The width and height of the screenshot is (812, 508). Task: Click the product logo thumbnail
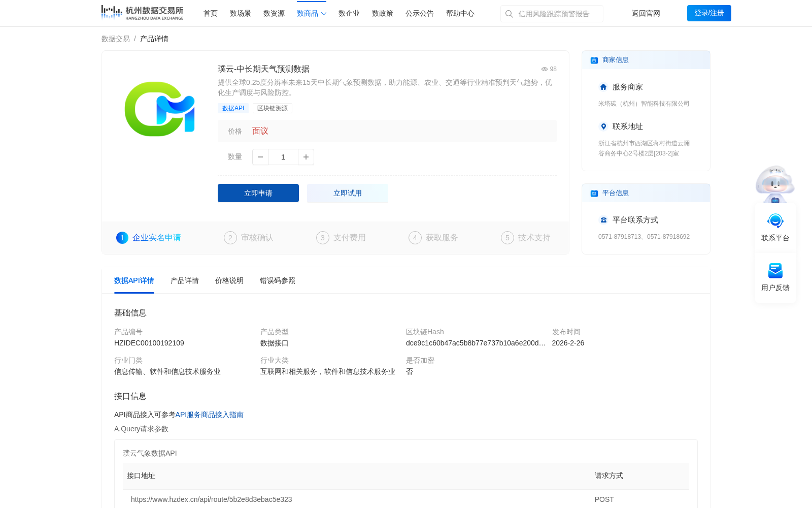point(160,109)
